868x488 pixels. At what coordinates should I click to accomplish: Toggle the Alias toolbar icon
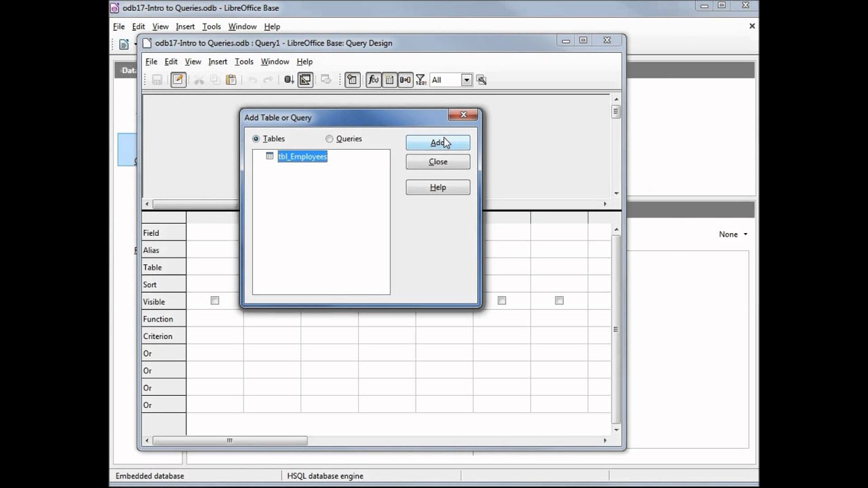coord(406,80)
